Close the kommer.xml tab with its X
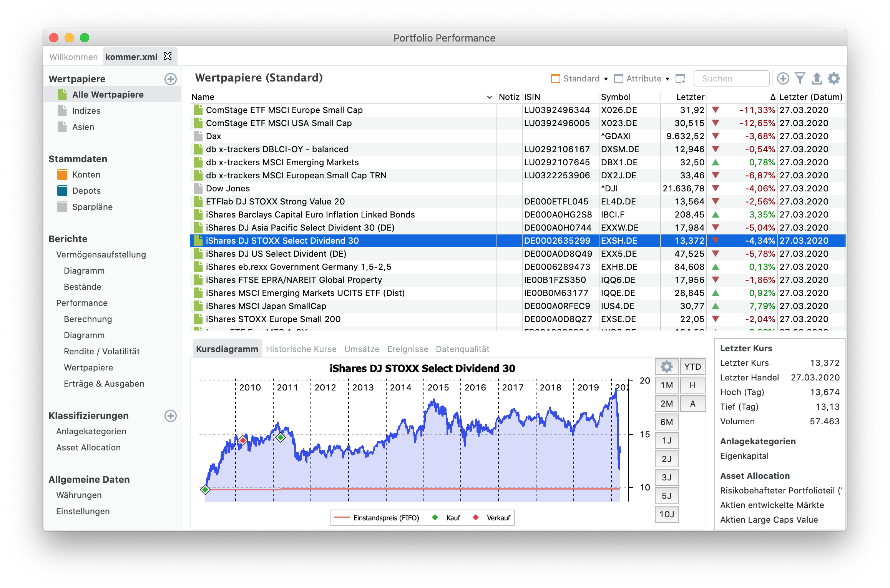Screen dimensions: 890x588 168,56
